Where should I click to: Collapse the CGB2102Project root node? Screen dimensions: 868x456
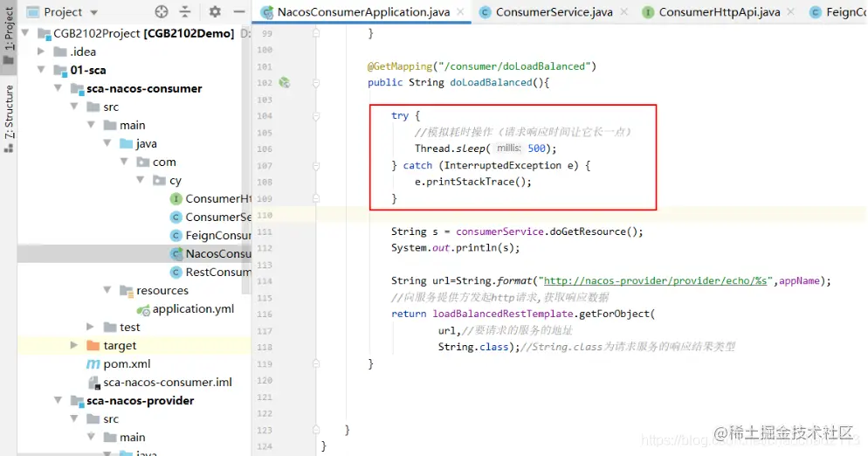coord(25,33)
